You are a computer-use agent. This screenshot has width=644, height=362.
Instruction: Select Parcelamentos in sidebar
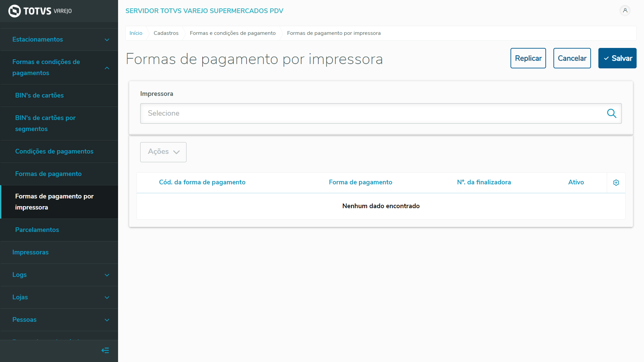tap(37, 230)
